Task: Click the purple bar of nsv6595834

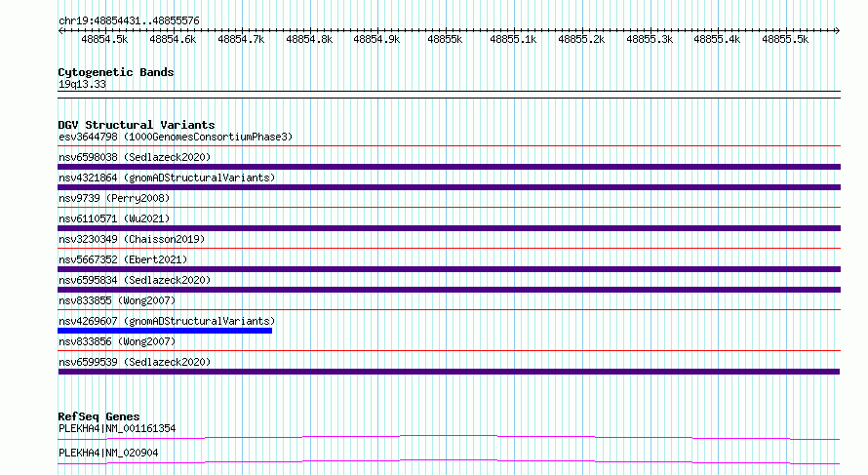Action: click(449, 290)
